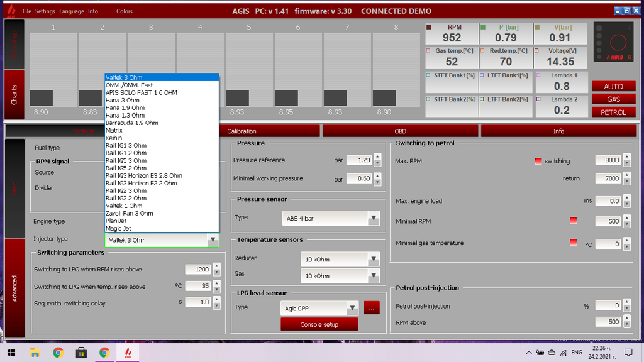This screenshot has width=644, height=362.
Task: Open the File menu
Action: coord(26,11)
